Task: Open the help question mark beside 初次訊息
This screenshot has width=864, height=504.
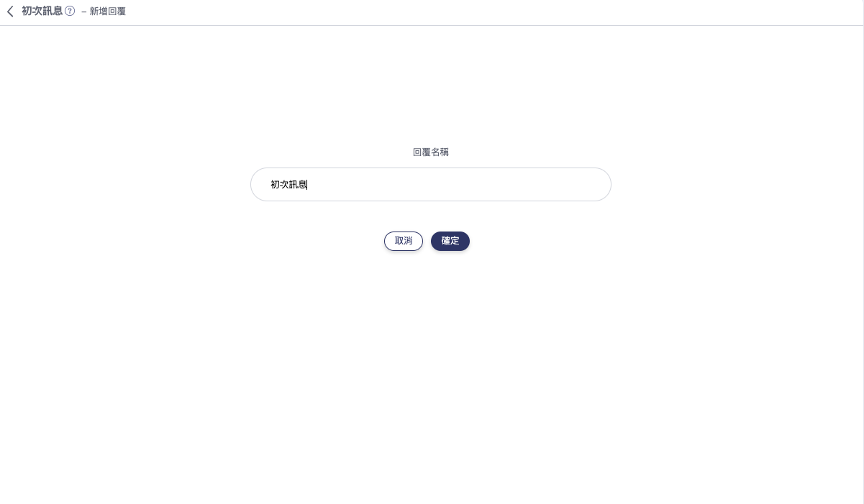Action: [70, 12]
